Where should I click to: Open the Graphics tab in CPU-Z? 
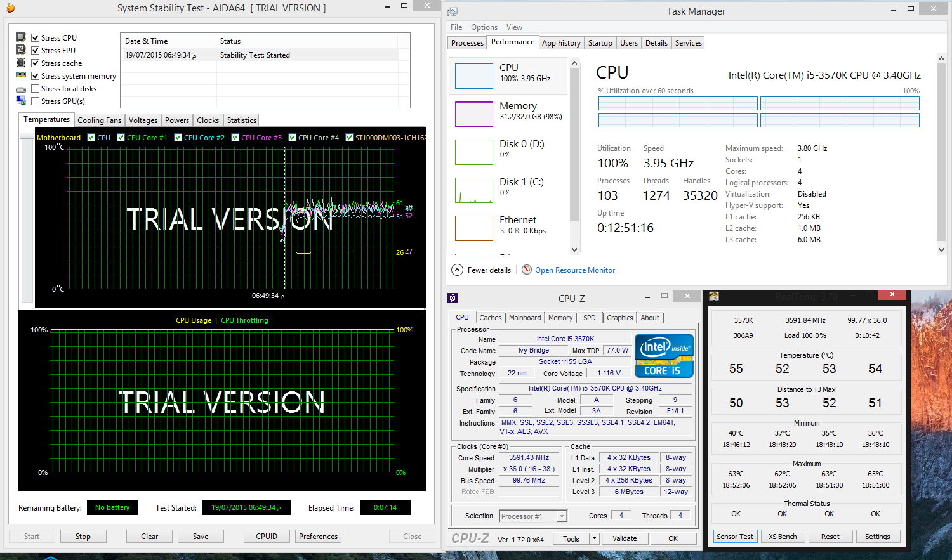tap(620, 318)
